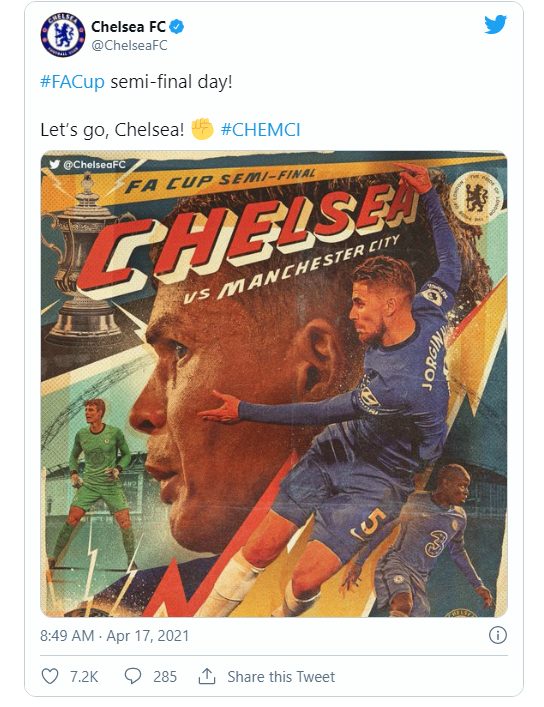Open tweet info circle icon

point(498,635)
